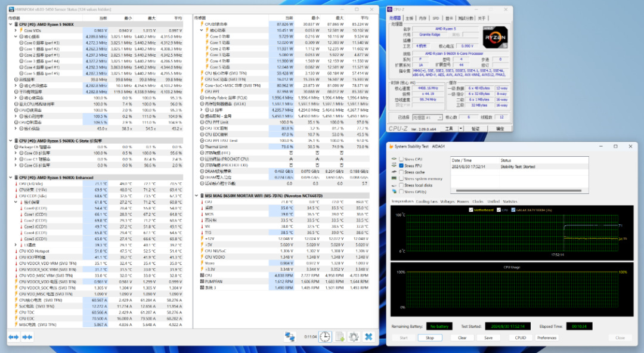Click the save log file icon
Viewport: 644px width, 353px height.
(339, 337)
